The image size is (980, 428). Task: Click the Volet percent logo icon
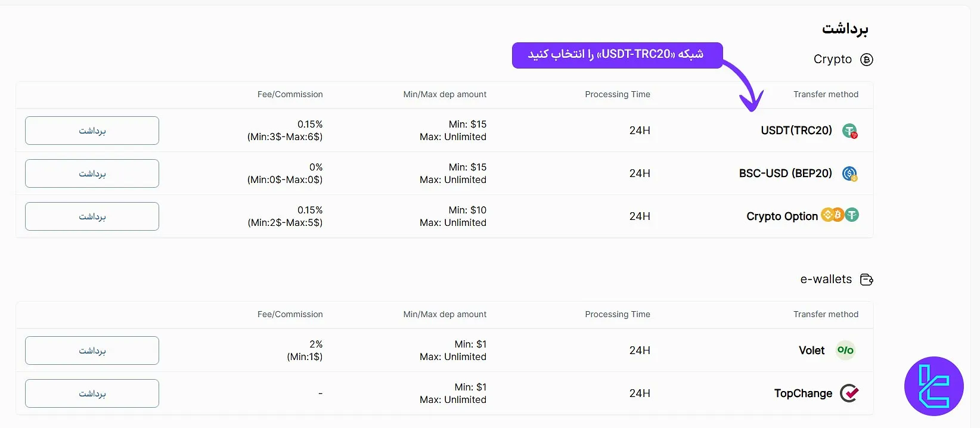pos(845,351)
